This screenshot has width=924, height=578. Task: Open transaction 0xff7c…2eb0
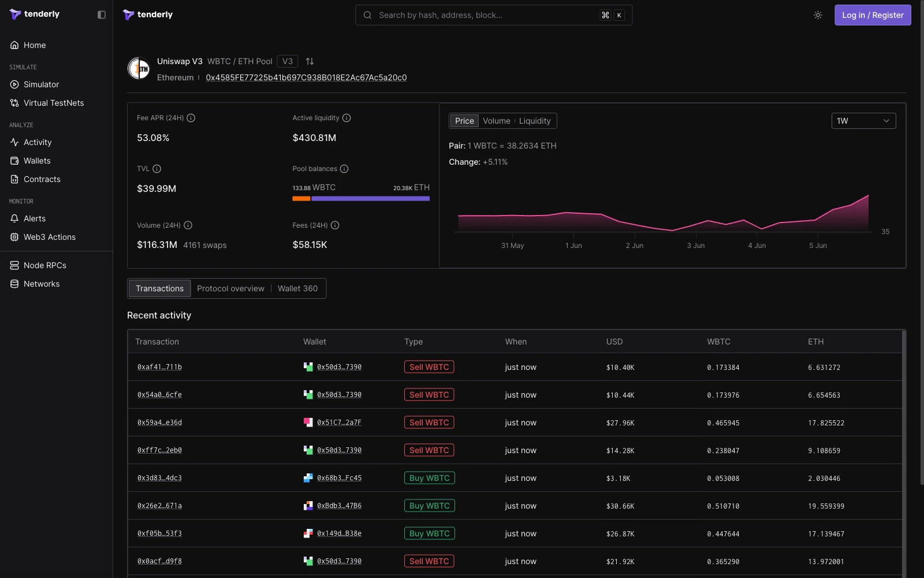pyautogui.click(x=159, y=450)
